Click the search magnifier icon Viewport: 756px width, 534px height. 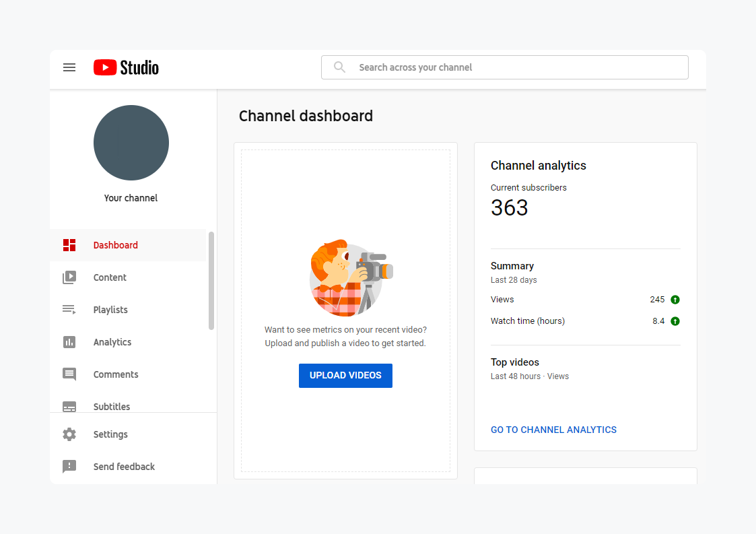340,67
